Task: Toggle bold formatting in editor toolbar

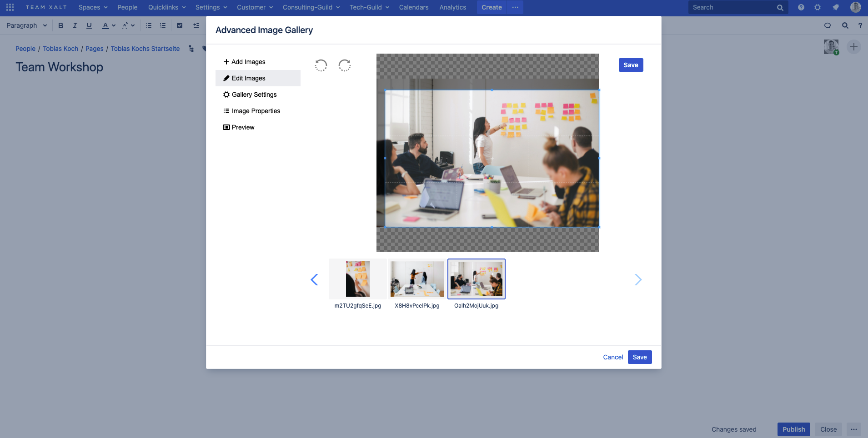Action: point(60,25)
